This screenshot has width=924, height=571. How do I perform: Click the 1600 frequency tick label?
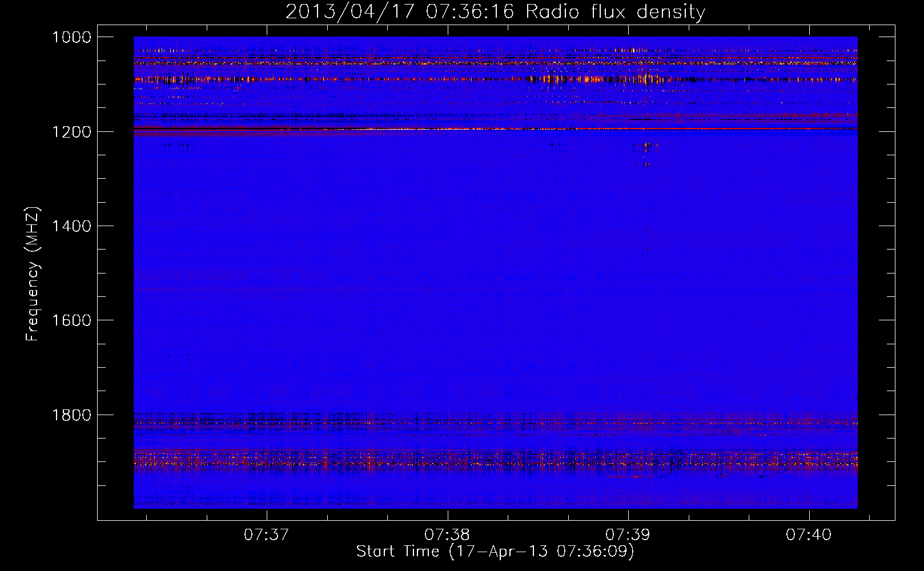pos(71,320)
